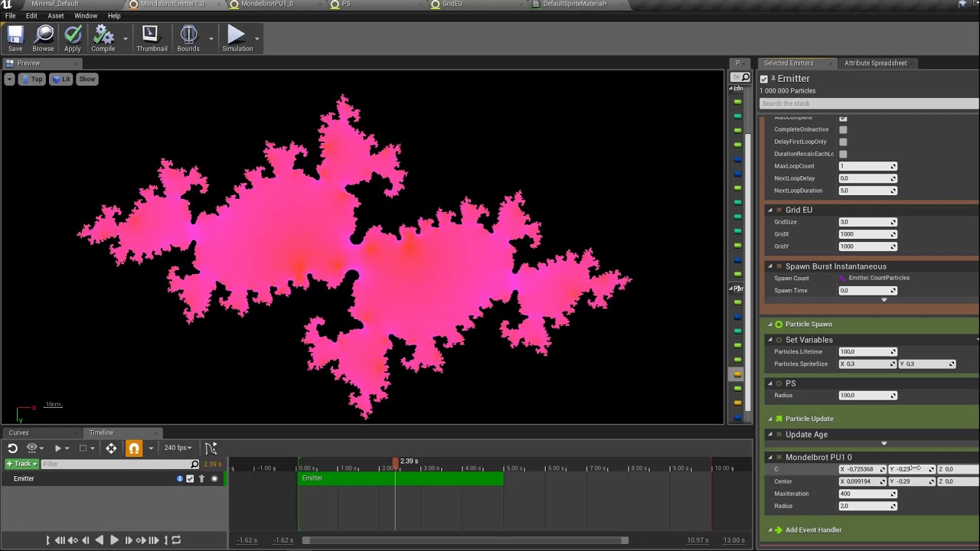Open the preview viewport options dropdown arrow
This screenshot has width=980, height=551.
[9, 80]
